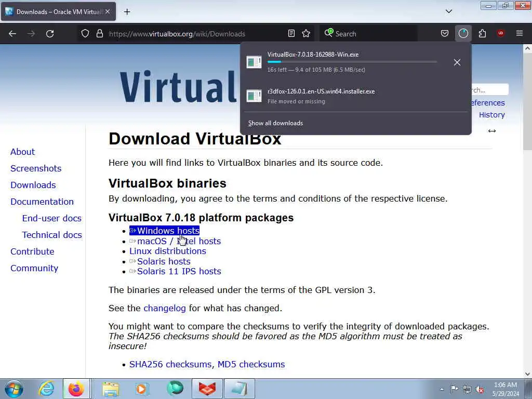This screenshot has width=532, height=399.
Task: Open the changelog link
Action: tap(165, 308)
